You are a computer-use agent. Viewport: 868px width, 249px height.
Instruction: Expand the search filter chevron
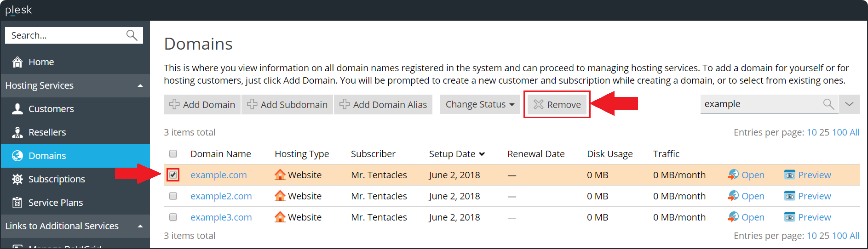coord(849,104)
